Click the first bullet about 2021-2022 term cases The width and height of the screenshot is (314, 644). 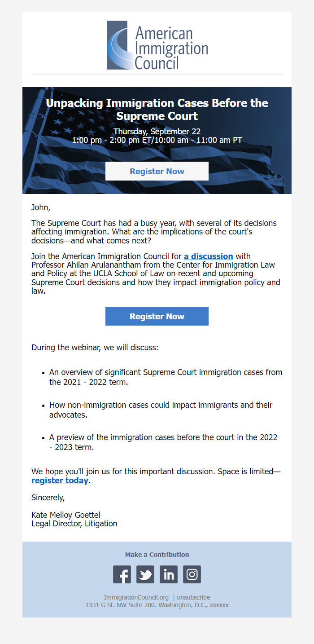pos(165,377)
